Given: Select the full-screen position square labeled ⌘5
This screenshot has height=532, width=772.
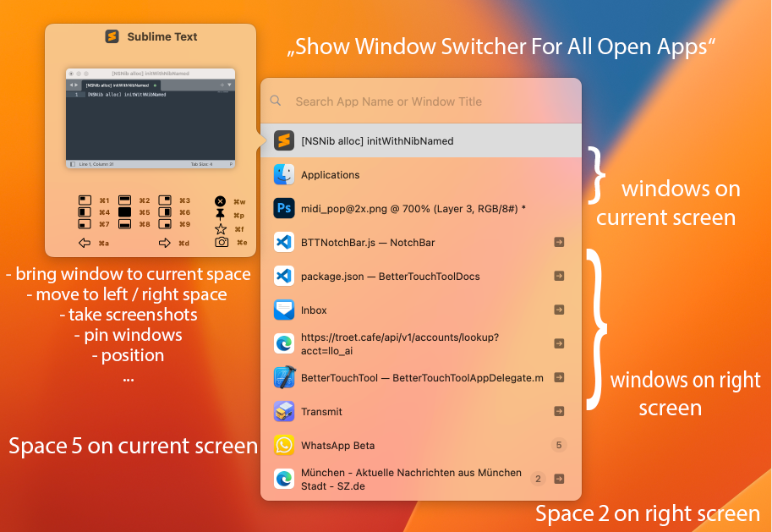Looking at the screenshot, I should (x=124, y=212).
